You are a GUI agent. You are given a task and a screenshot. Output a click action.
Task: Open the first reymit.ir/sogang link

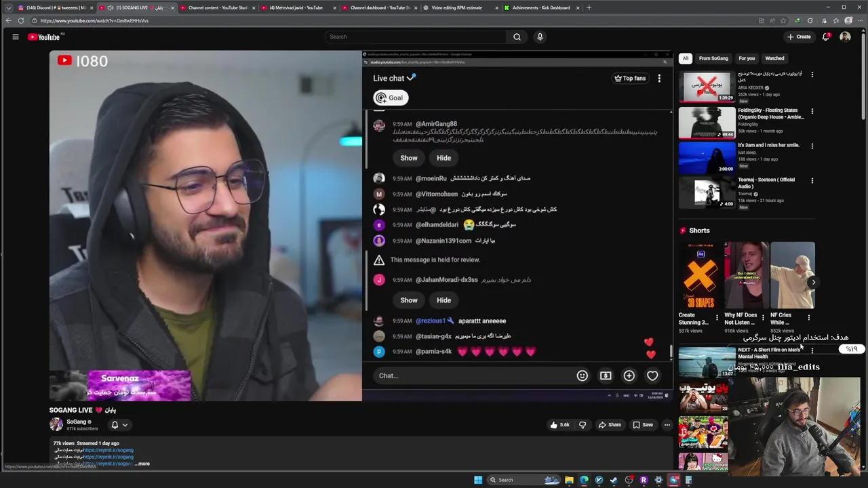108,450
